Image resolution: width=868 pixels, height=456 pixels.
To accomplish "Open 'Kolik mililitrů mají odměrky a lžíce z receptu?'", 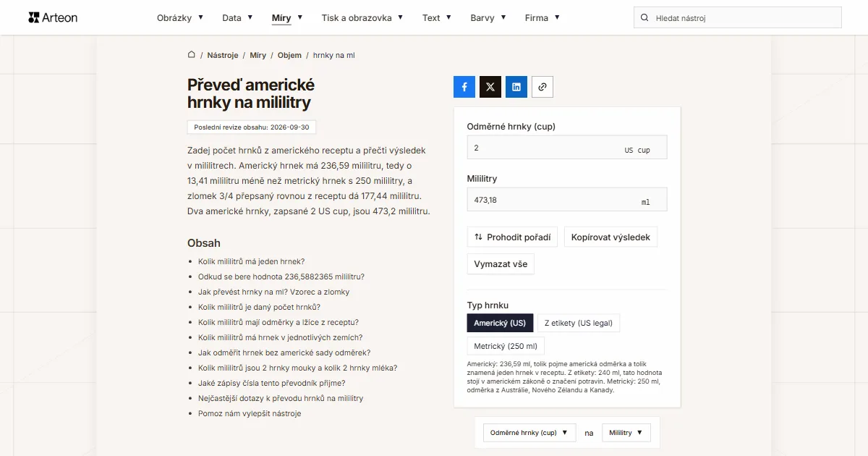I will 278,322.
